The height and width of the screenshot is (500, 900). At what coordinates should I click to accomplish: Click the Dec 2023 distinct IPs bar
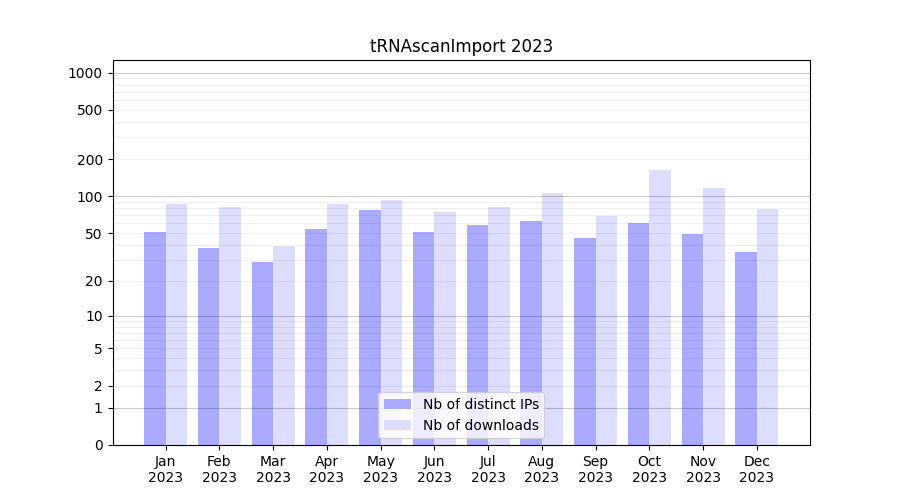click(746, 348)
